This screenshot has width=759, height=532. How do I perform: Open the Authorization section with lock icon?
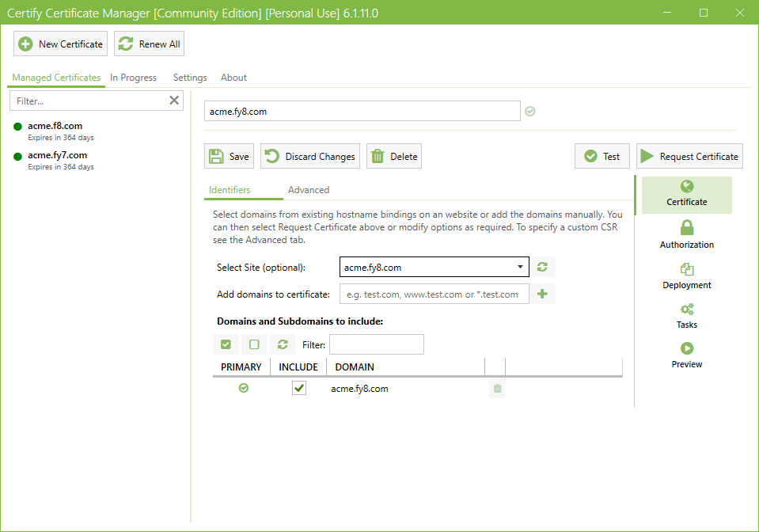click(x=686, y=235)
